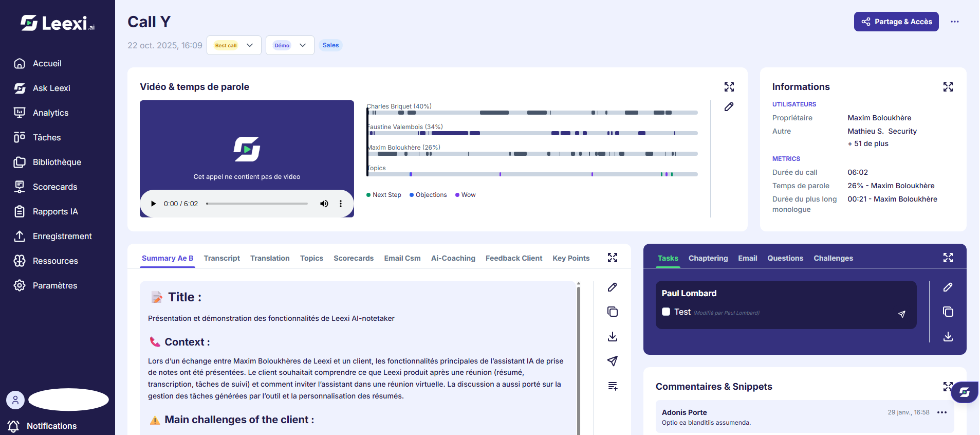980x435 pixels.
Task: Expand the Informations panel
Action: pyautogui.click(x=948, y=87)
